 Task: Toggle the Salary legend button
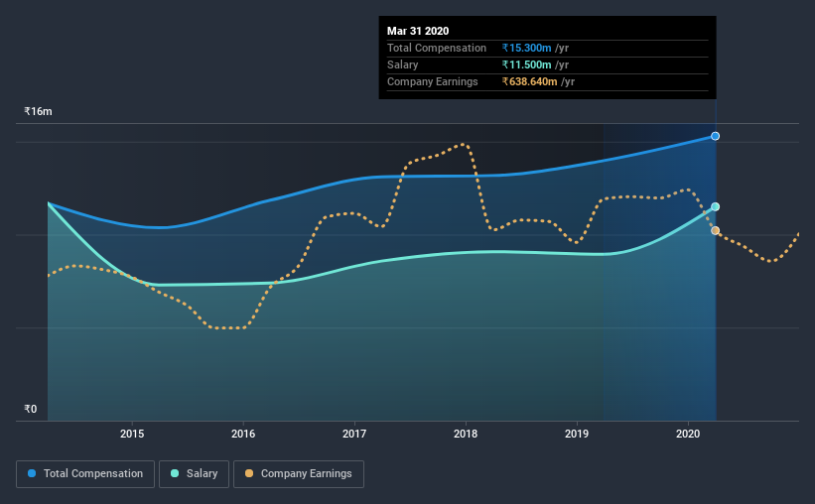point(194,474)
